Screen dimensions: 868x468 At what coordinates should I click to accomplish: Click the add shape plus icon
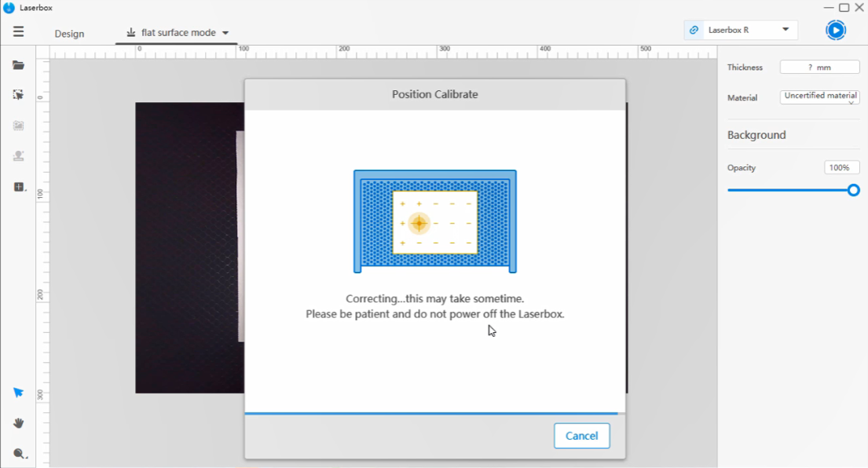coord(19,187)
